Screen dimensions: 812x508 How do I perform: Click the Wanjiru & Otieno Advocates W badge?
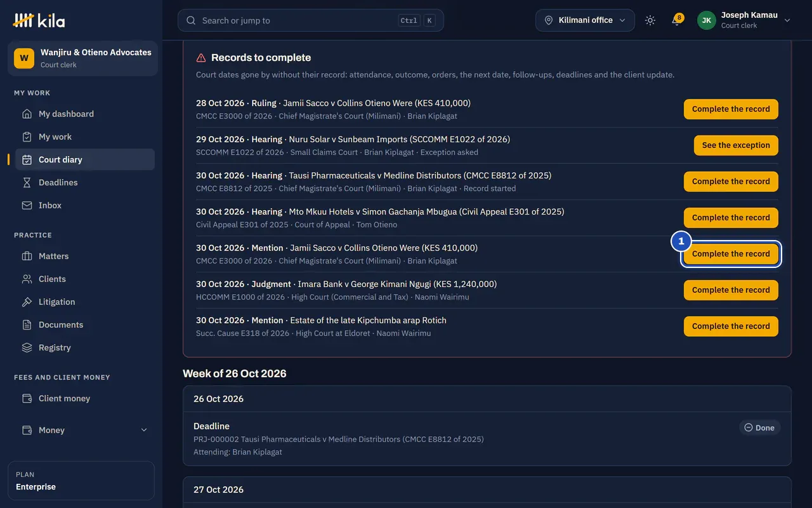tap(24, 58)
